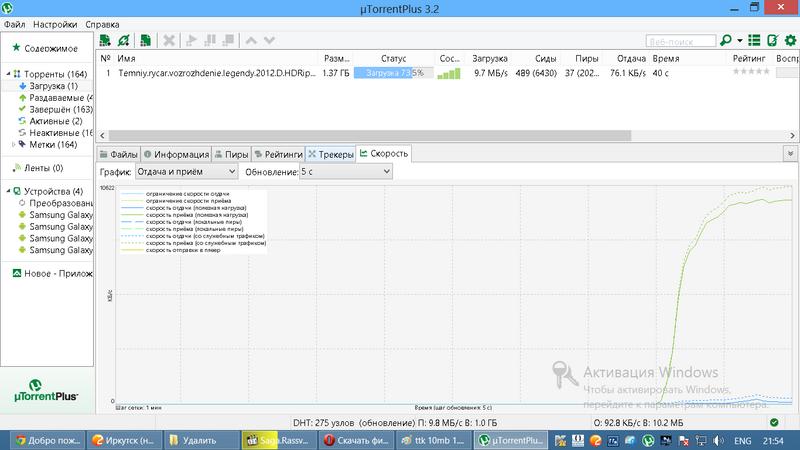Click the web search magnifier icon

[725, 40]
